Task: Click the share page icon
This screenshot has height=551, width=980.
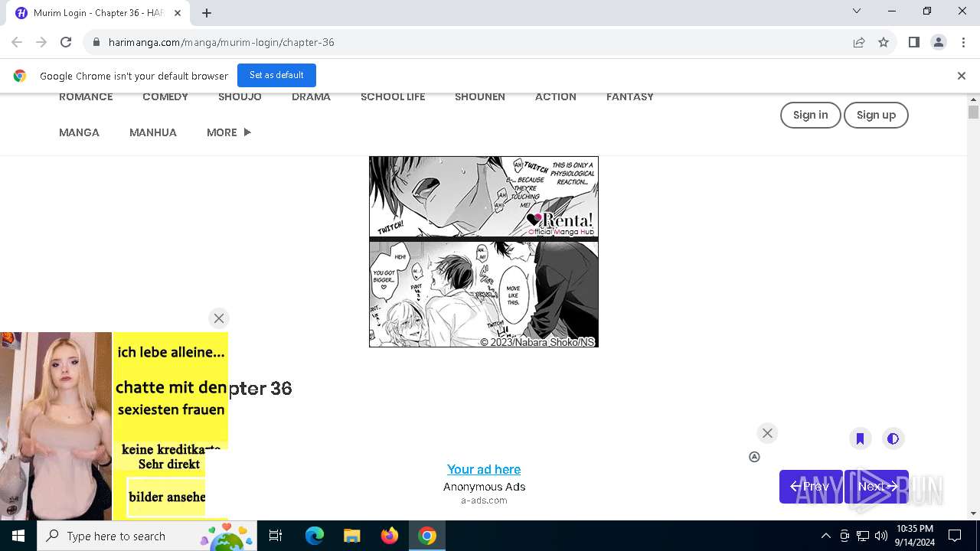Action: pos(859,42)
